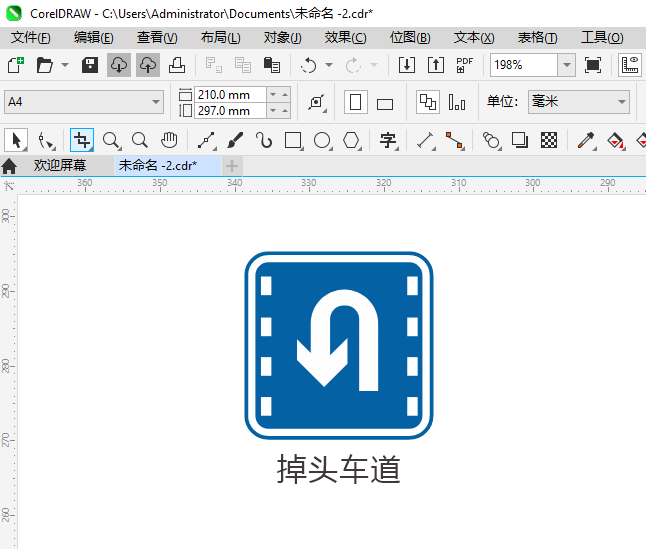The width and height of the screenshot is (646, 549).
Task: Open the units dropdown showing 毫米
Action: [579, 102]
